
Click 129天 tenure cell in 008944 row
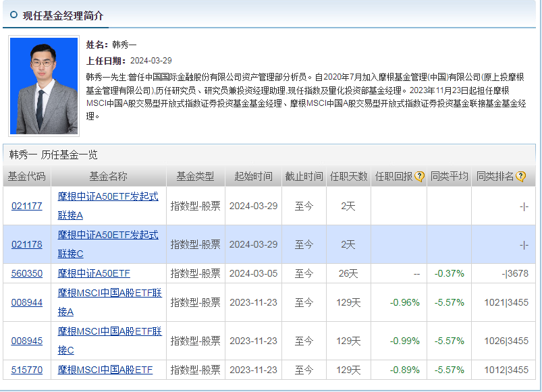pyautogui.click(x=348, y=302)
